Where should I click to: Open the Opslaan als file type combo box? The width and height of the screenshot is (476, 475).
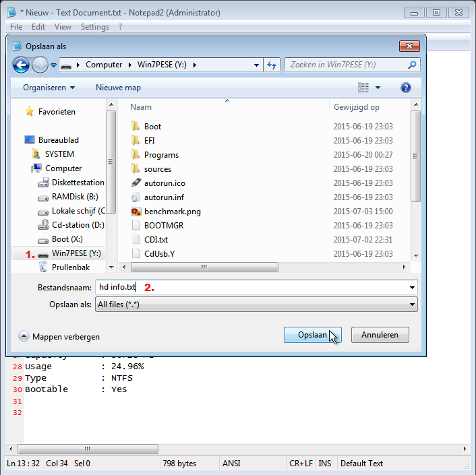(256, 305)
